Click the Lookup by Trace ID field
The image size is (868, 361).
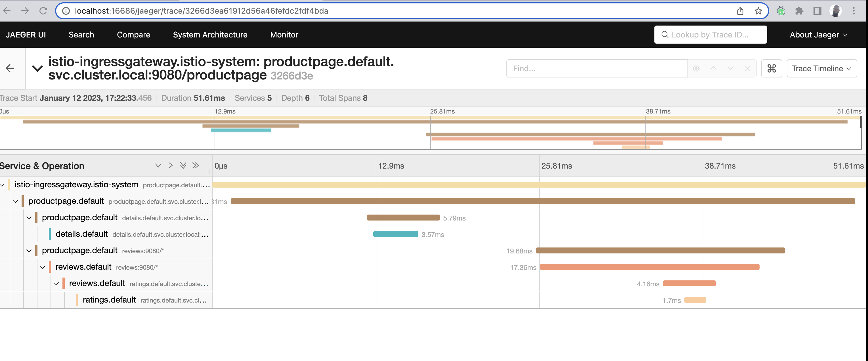pyautogui.click(x=711, y=35)
